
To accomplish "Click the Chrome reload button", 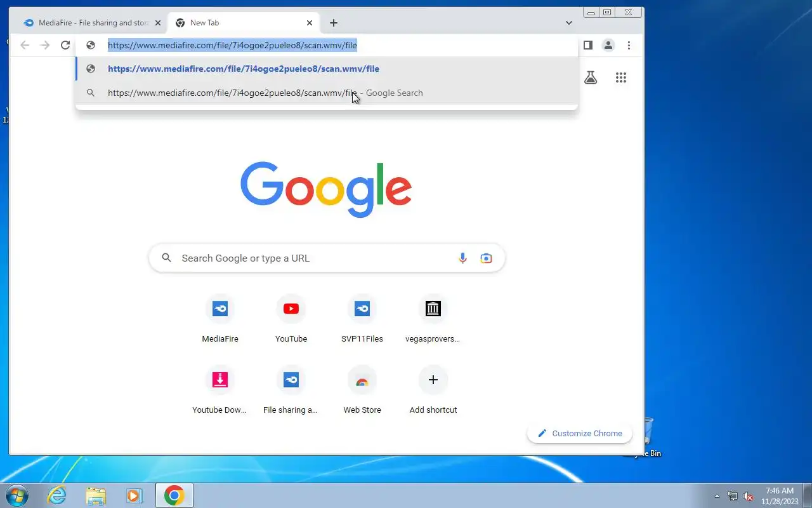I will coord(65,45).
